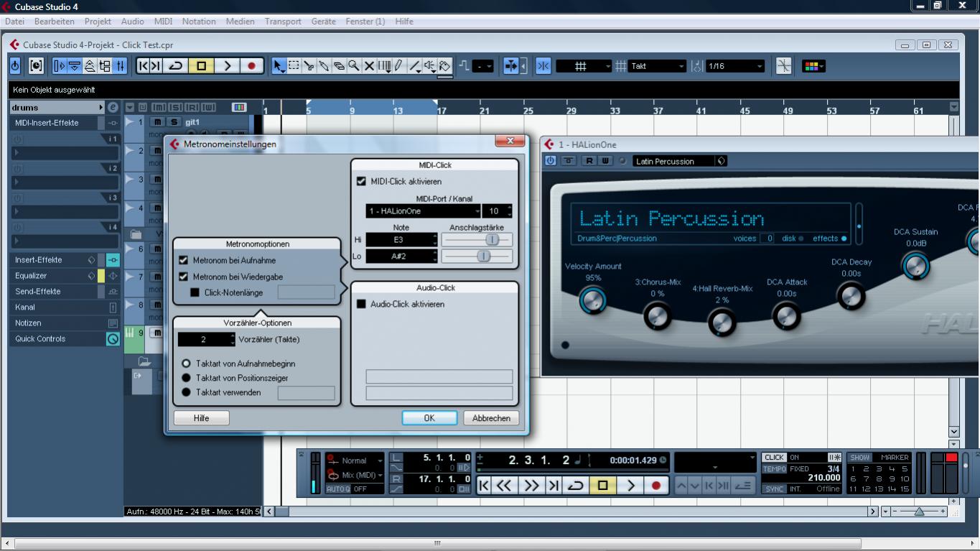Open the MIDI-Port dropdown showing 1 - HALionOne

(424, 211)
